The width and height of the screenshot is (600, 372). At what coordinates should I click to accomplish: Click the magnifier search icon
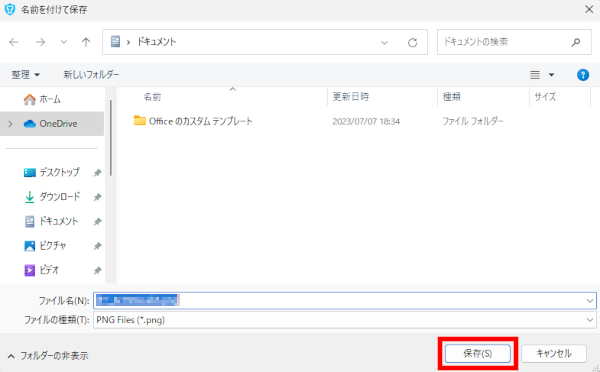pyautogui.click(x=576, y=42)
